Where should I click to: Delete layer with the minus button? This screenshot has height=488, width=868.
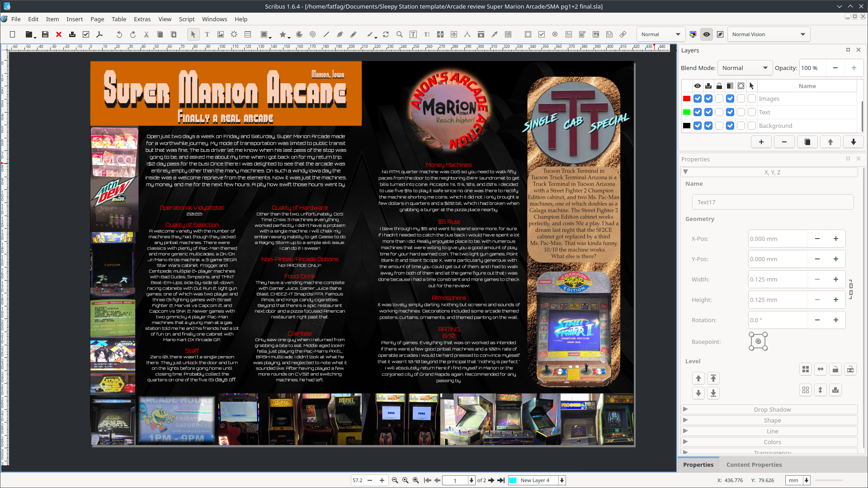(784, 142)
